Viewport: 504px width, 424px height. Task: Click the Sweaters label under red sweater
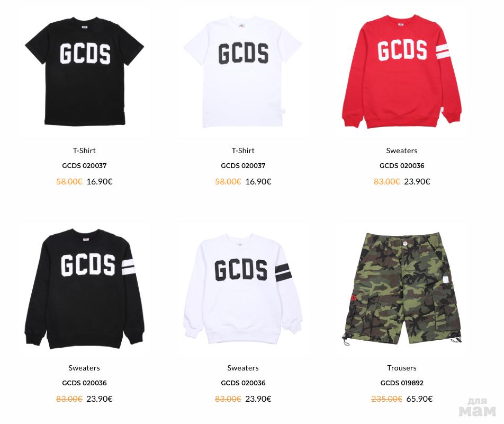[402, 151]
